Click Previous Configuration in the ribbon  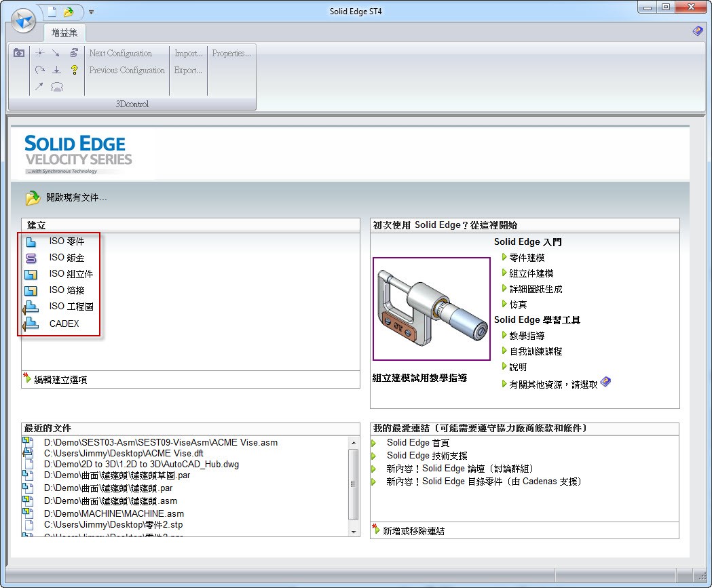[x=127, y=71]
